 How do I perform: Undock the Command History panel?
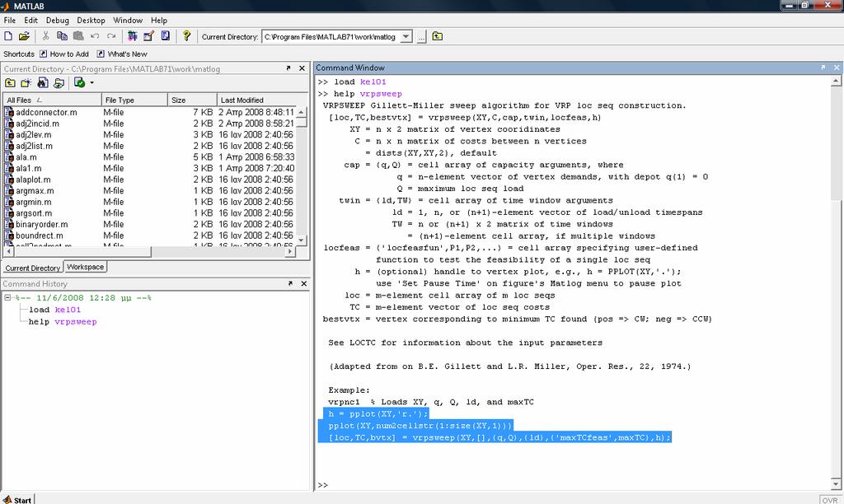291,283
